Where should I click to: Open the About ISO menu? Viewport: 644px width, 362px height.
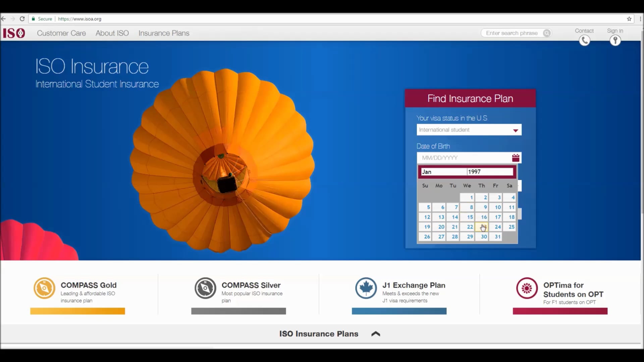[112, 33]
